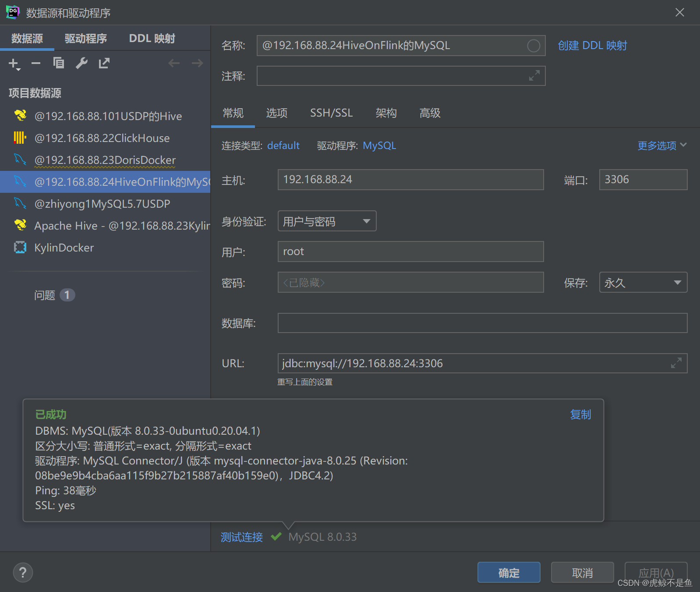
Task: Click 测试连接 test connection link
Action: click(242, 537)
